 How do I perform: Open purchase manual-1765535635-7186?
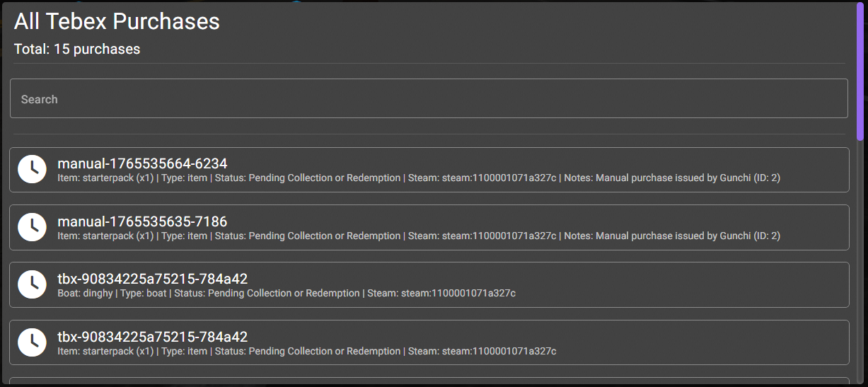142,221
